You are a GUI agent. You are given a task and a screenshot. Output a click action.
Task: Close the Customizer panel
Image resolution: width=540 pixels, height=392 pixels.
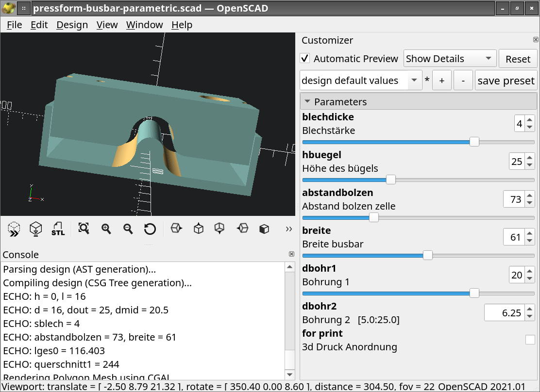pyautogui.click(x=536, y=40)
